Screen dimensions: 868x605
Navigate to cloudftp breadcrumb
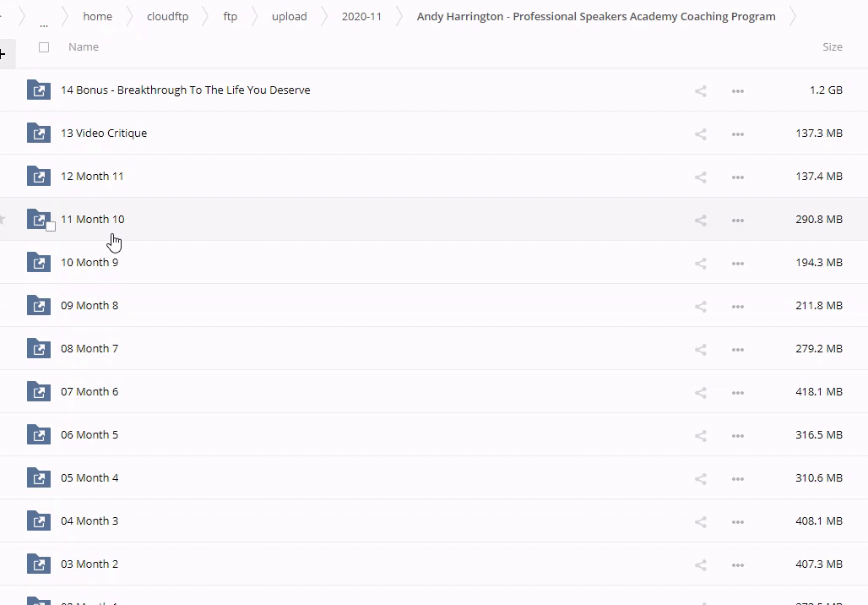[x=167, y=16]
